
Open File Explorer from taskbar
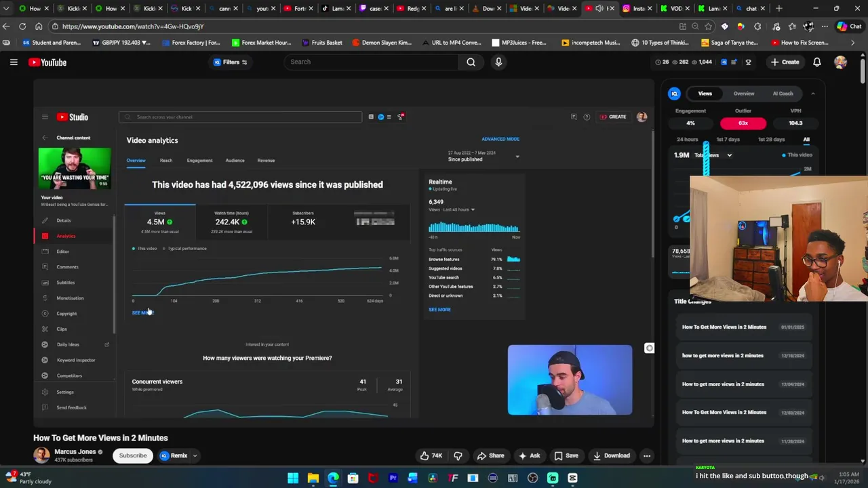pyautogui.click(x=313, y=478)
